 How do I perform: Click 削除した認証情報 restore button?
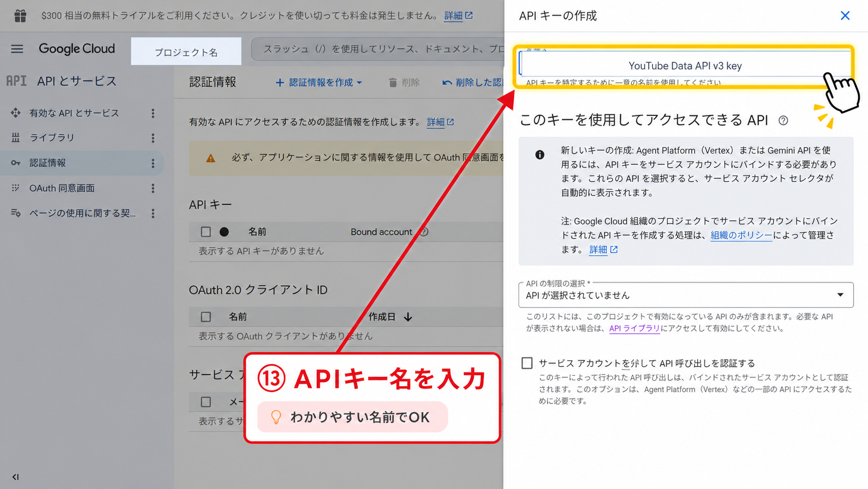(472, 82)
